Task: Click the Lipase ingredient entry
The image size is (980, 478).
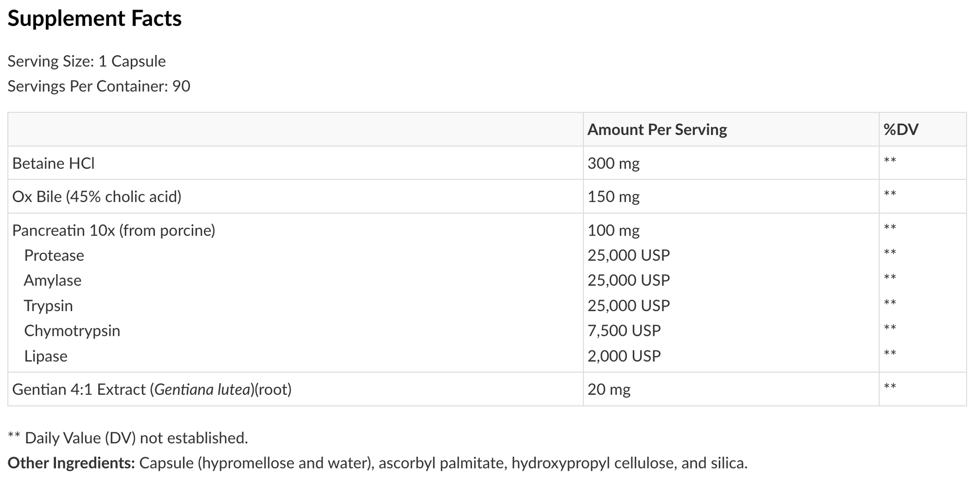Action: tap(46, 356)
